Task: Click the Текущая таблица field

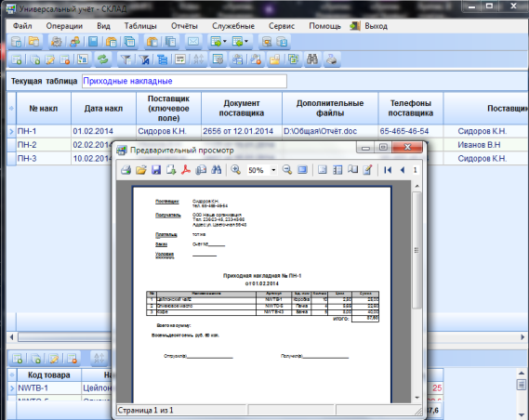Action: [184, 81]
